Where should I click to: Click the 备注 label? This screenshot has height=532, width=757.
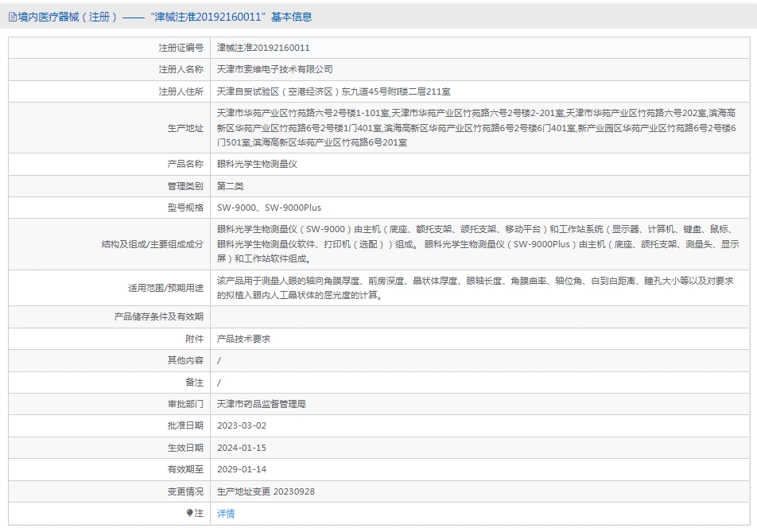(x=195, y=382)
